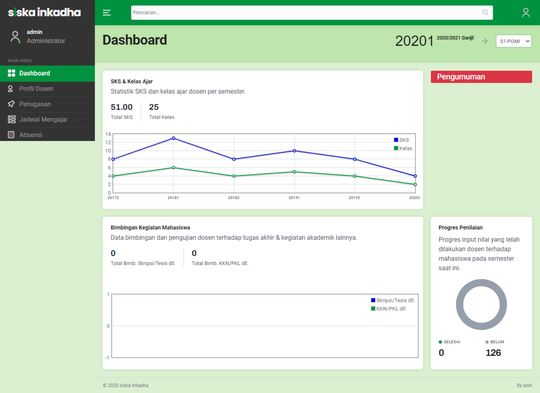Click SKS data point at 20191
Image resolution: width=540 pixels, height=393 pixels.
click(294, 151)
